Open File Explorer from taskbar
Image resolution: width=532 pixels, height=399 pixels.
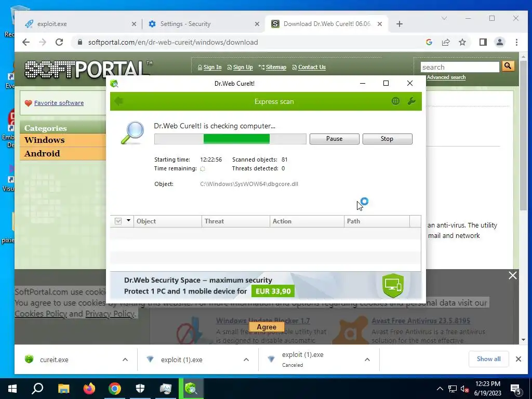click(x=63, y=389)
